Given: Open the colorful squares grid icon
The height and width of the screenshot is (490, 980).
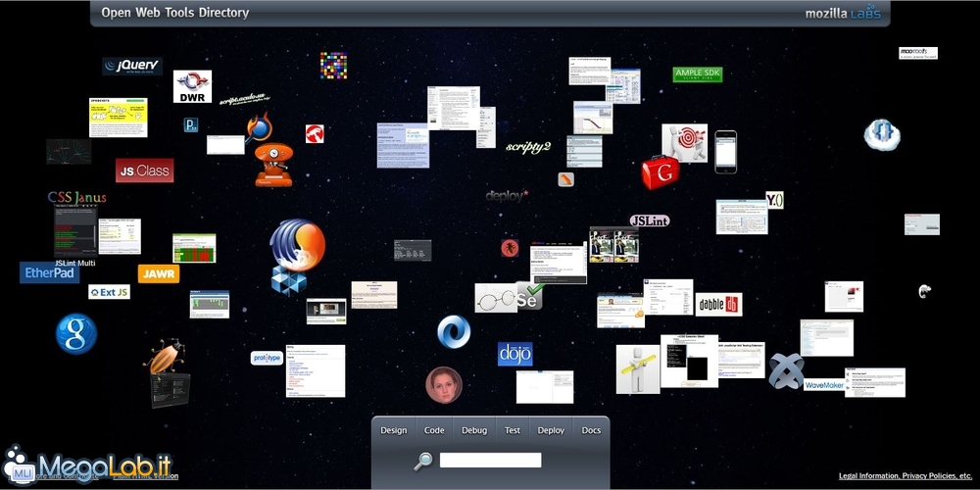Looking at the screenshot, I should click(x=333, y=65).
